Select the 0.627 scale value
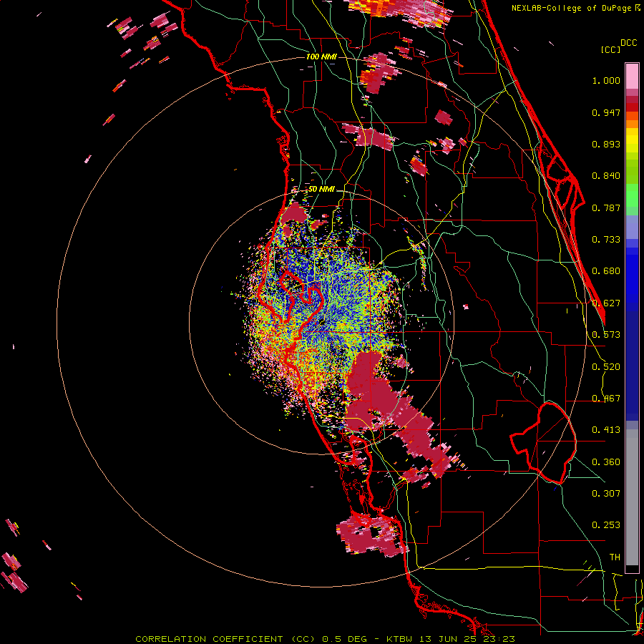The image size is (644, 644). (606, 303)
